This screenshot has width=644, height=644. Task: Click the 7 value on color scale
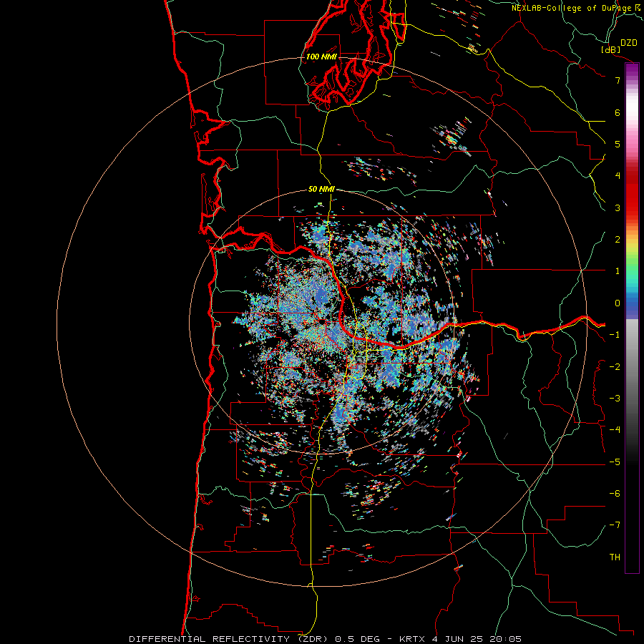[x=618, y=80]
